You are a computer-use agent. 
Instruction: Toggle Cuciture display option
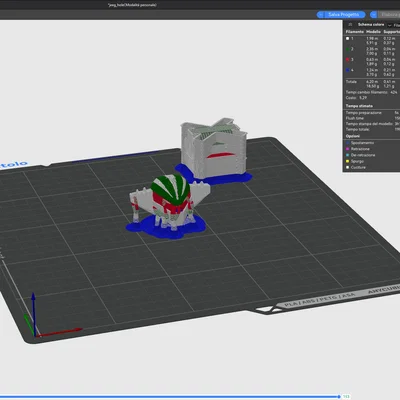(x=356, y=167)
